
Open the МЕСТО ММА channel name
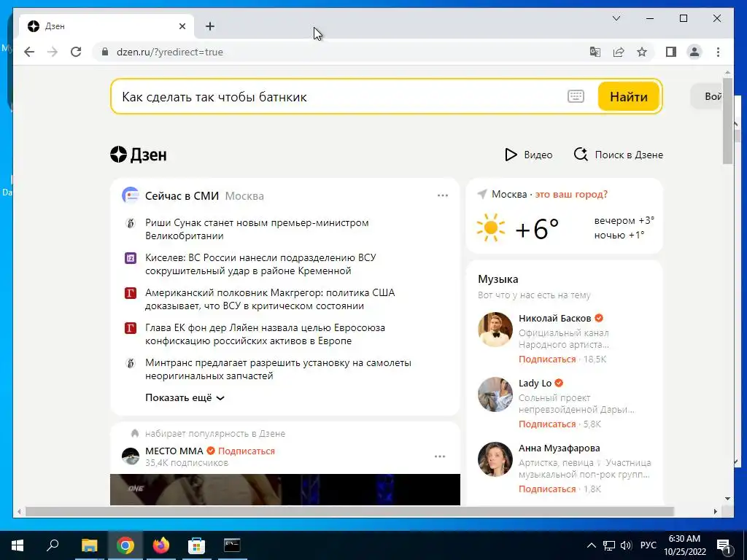pyautogui.click(x=174, y=451)
